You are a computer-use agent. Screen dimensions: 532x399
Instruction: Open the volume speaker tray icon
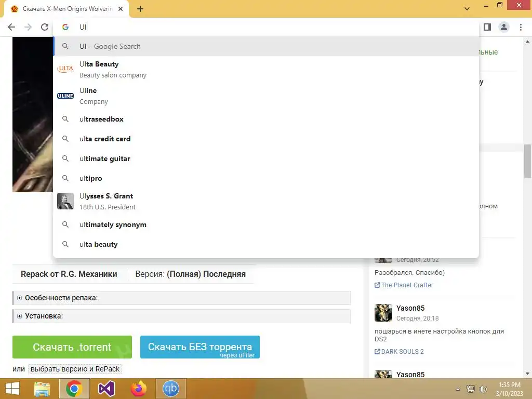tap(483, 389)
